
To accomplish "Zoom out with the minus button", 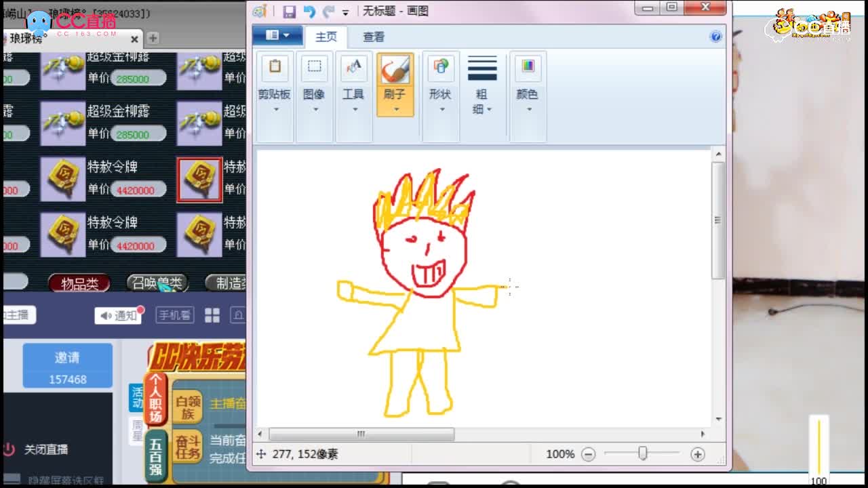I will point(589,454).
